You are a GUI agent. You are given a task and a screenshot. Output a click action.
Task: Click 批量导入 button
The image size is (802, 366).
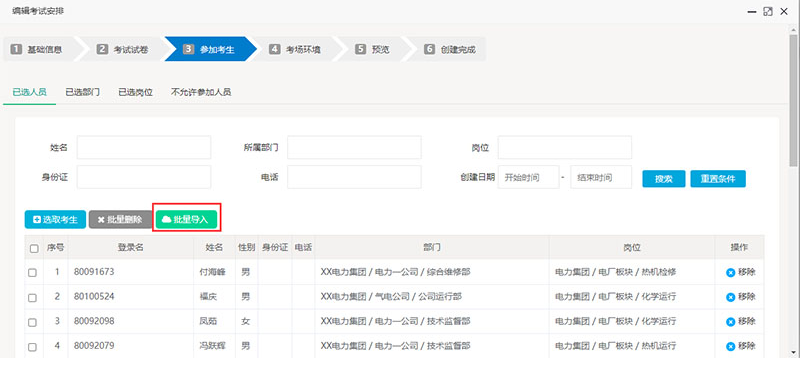186,219
